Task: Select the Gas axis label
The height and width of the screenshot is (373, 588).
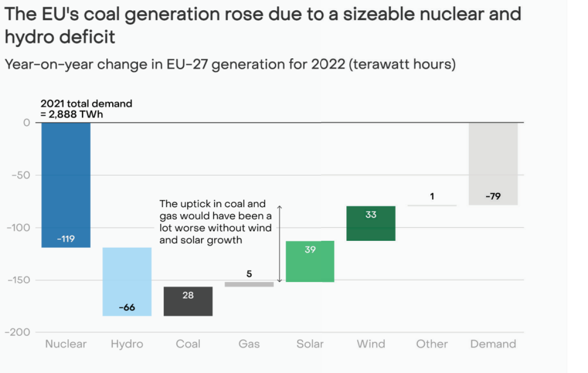Action: tap(249, 344)
